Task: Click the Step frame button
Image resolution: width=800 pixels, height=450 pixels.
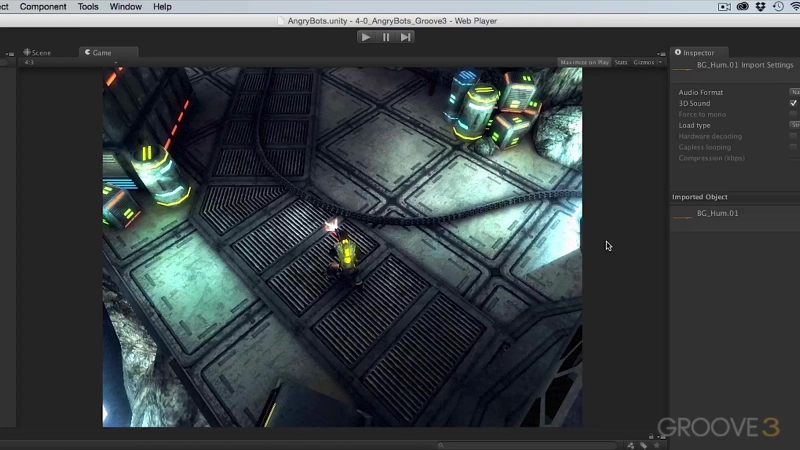Action: (405, 37)
